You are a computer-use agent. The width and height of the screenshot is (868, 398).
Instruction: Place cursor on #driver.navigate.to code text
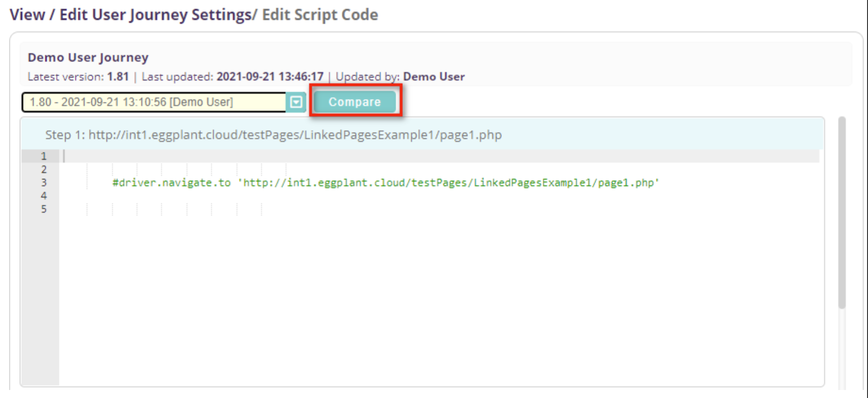tap(172, 182)
